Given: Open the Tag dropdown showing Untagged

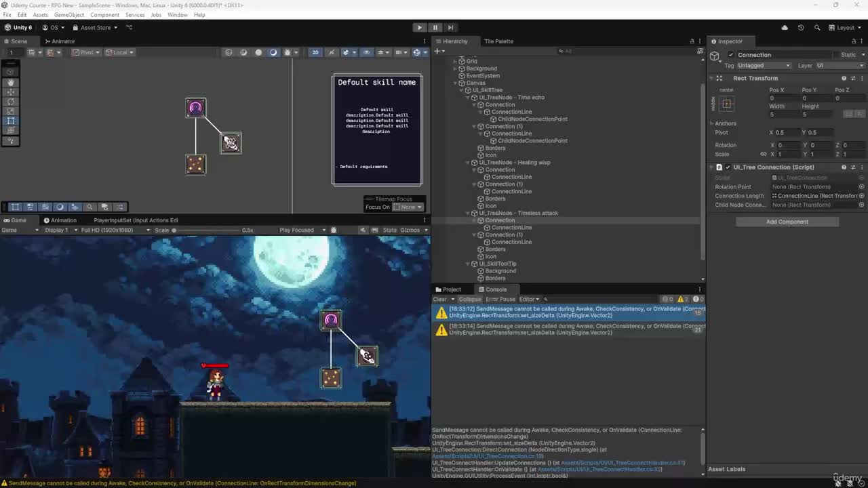Looking at the screenshot, I should (764, 66).
